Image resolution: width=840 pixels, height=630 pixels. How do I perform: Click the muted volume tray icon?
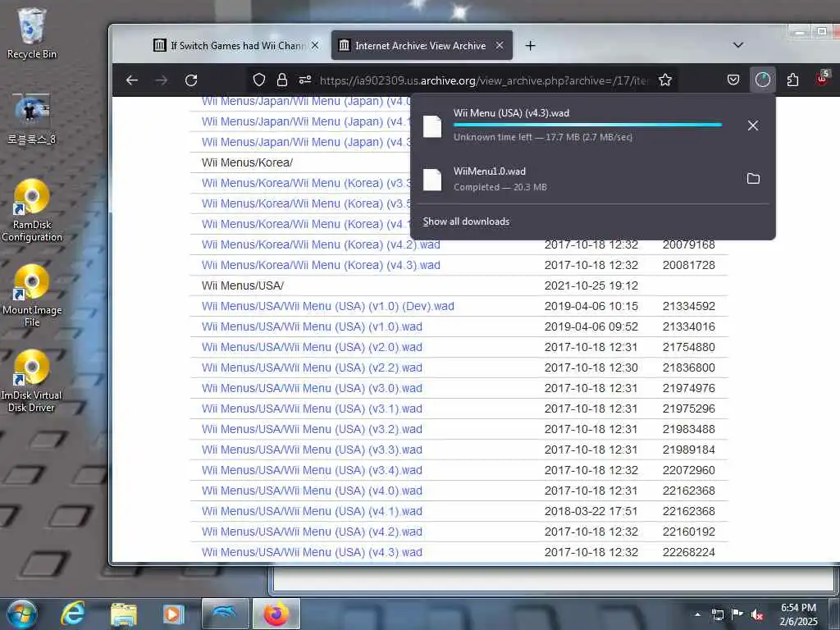click(757, 614)
